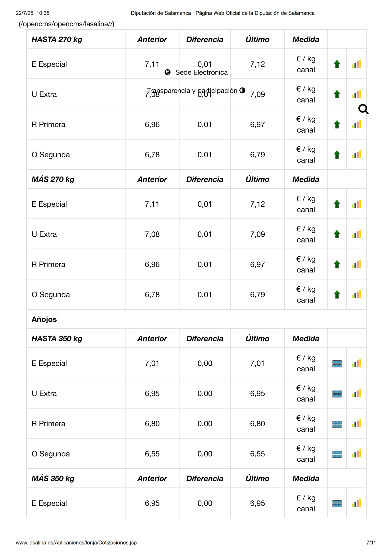Open Transparencia y participación link
The image size is (392, 555).
pos(192,91)
